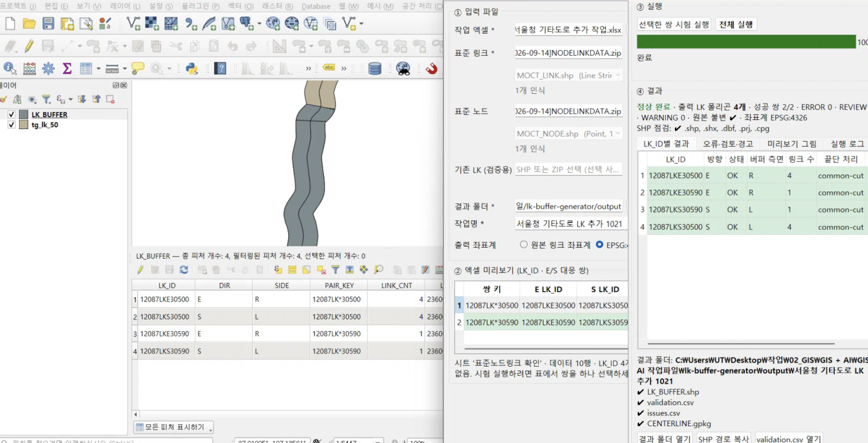Open the Field Calculator abacus icon
The width and height of the screenshot is (868, 443).
click(29, 68)
